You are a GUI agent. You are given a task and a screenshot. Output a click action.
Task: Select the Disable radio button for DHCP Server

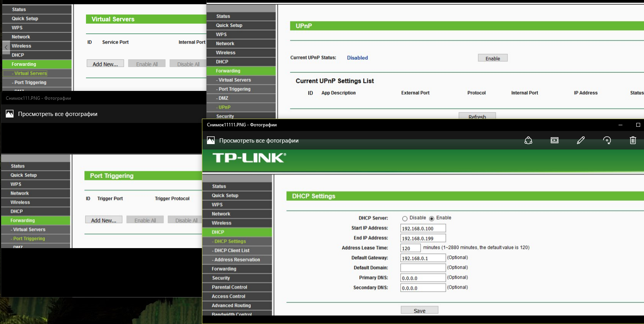pos(405,218)
